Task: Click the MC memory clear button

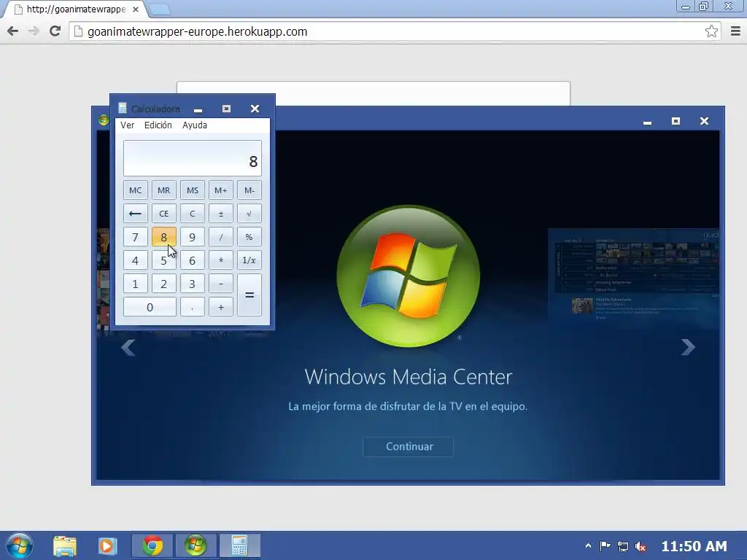Action: coord(135,190)
